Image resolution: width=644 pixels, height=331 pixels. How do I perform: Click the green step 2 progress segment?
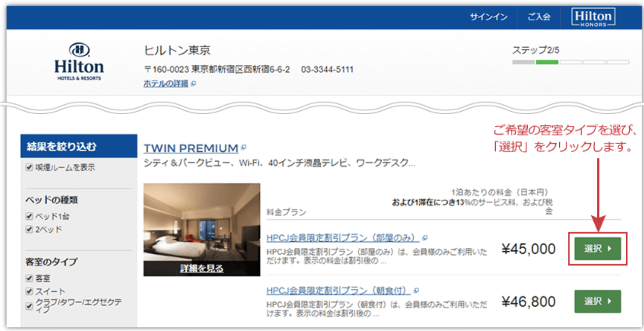(x=547, y=62)
